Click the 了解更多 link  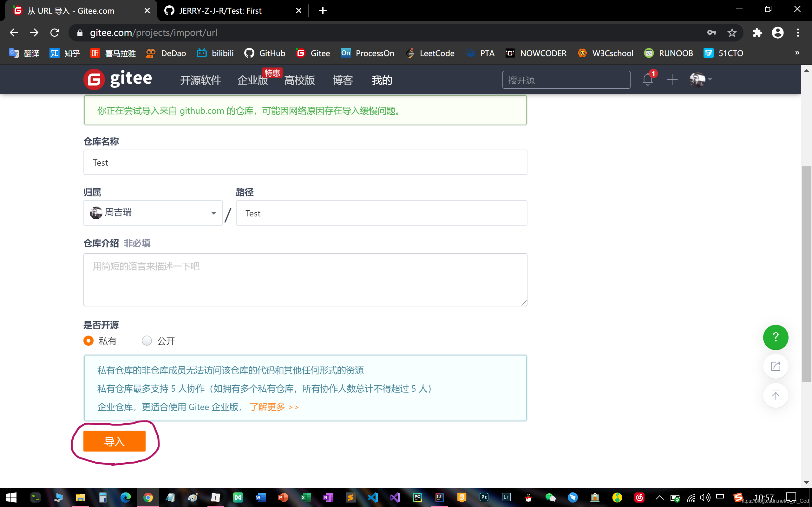point(274,407)
